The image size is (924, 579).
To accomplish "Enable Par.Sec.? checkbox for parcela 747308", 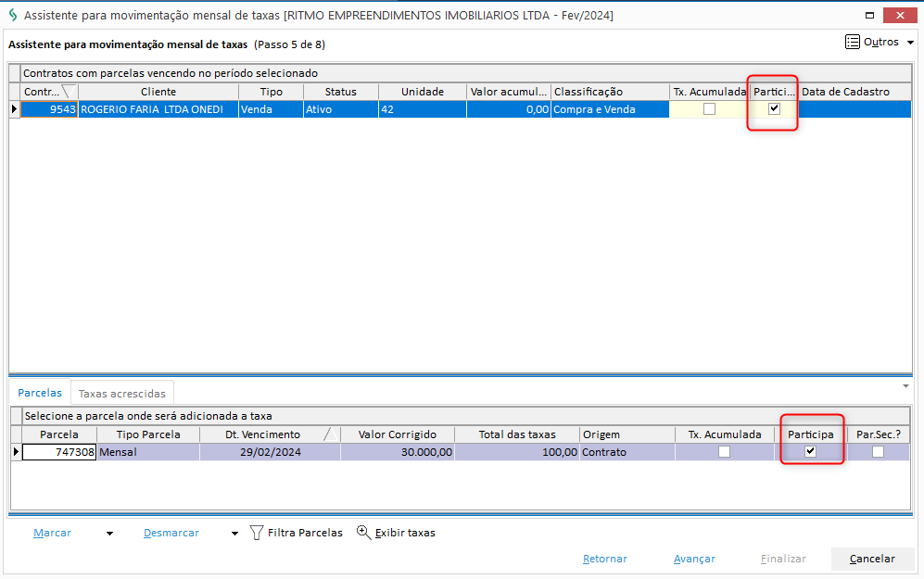I will 878,452.
